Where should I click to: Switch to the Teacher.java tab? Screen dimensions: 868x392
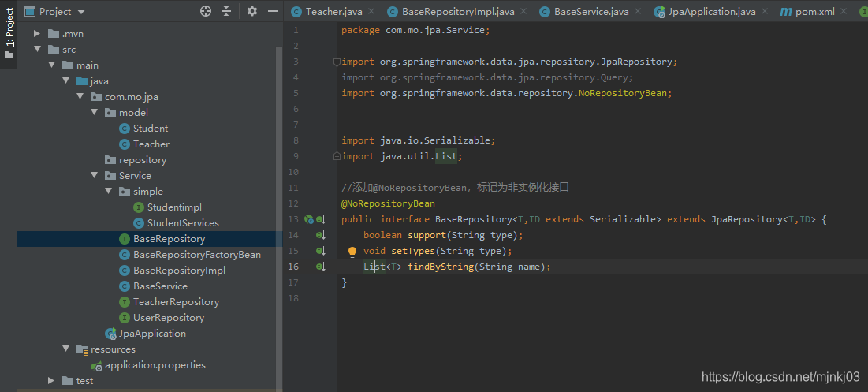click(x=333, y=12)
